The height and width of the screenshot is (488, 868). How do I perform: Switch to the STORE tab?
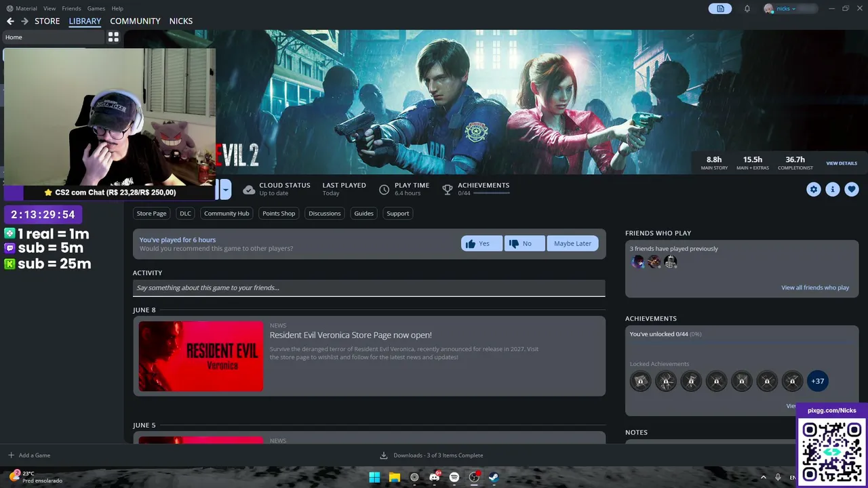pyautogui.click(x=47, y=21)
